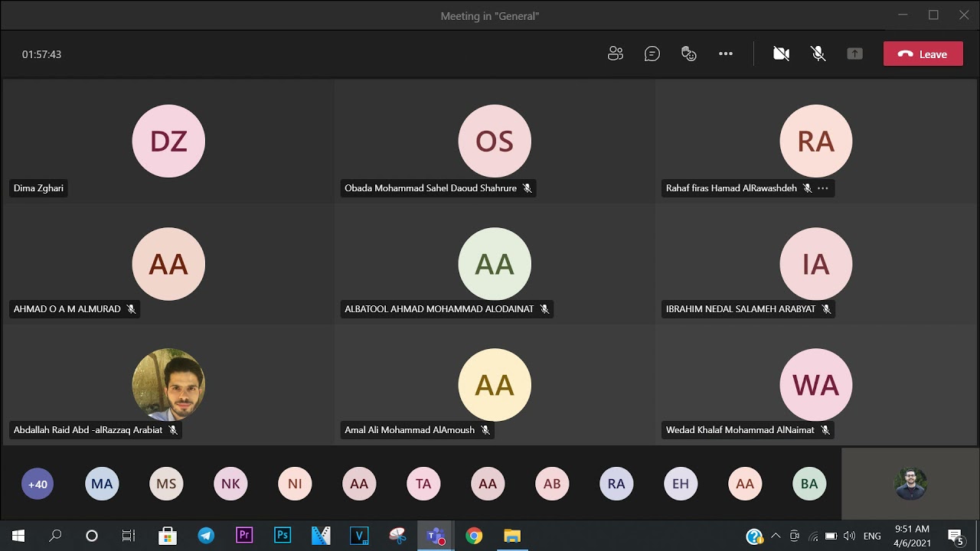Open Adobe Photoshop from taskbar

click(x=283, y=536)
